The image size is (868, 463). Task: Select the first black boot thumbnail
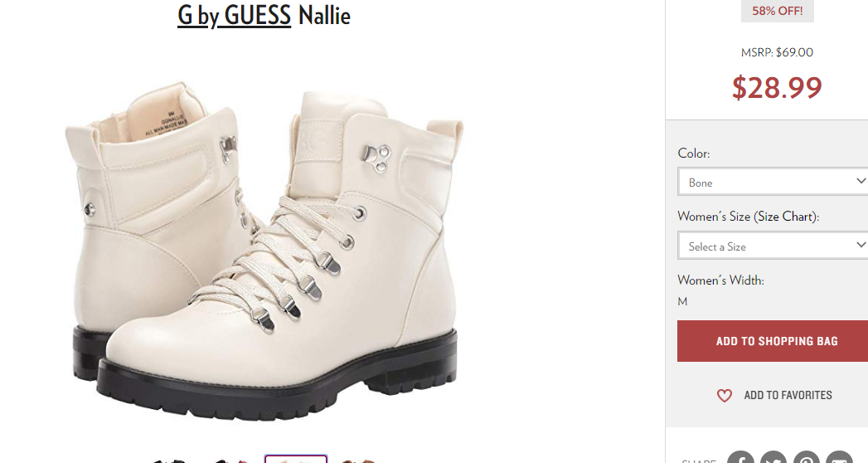click(169, 461)
